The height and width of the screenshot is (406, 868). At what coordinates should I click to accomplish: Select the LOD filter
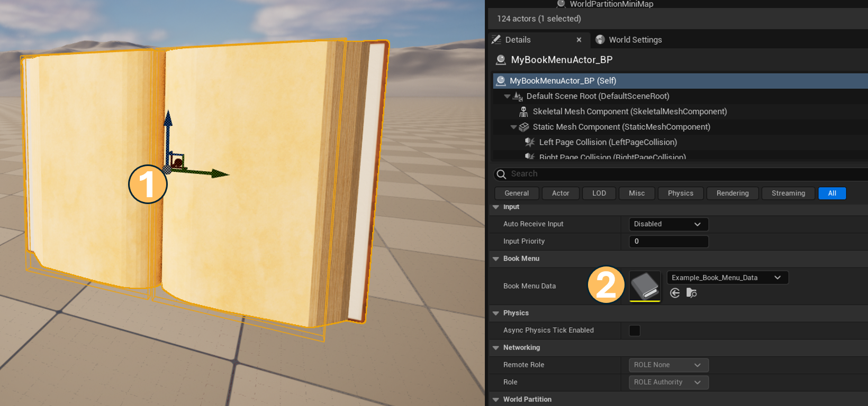(x=599, y=193)
